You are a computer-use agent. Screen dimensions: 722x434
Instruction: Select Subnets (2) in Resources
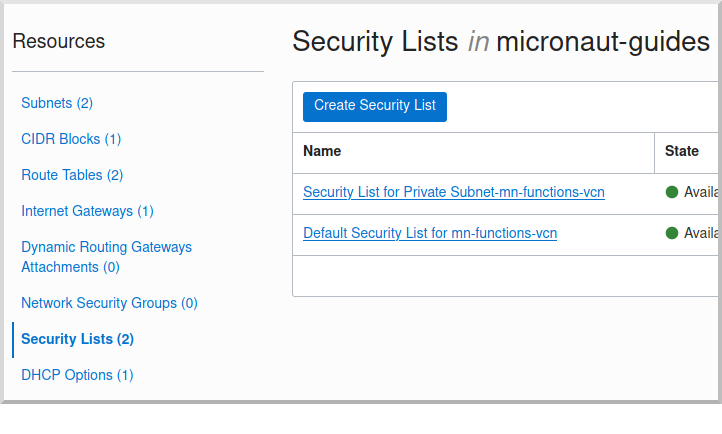(x=57, y=103)
